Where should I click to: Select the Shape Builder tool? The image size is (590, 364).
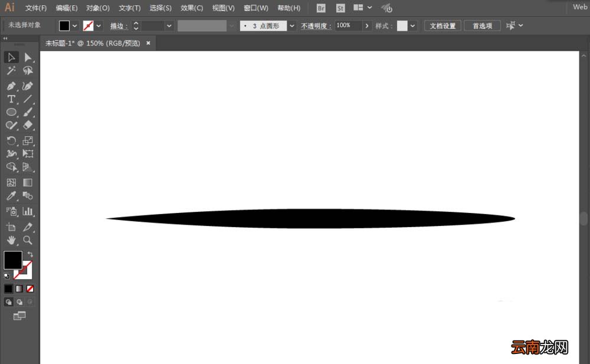click(x=11, y=167)
